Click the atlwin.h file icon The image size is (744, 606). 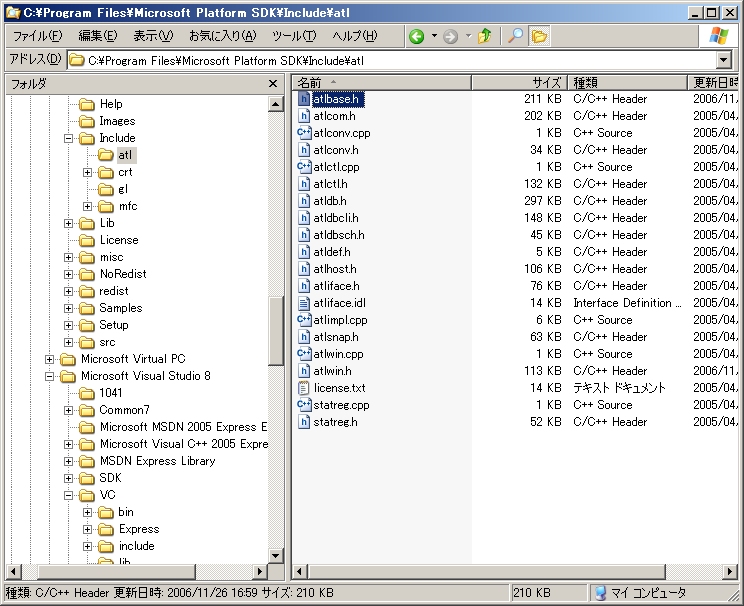304,371
